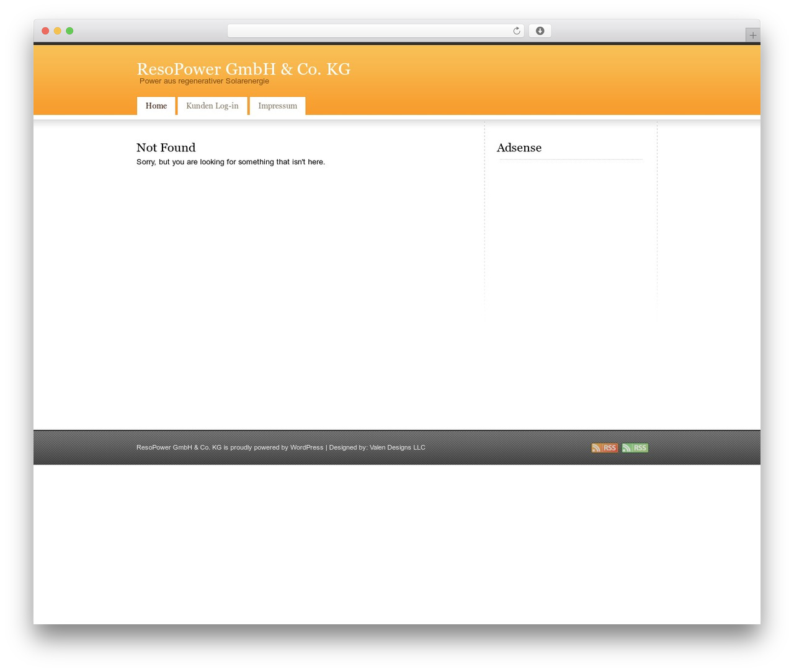The width and height of the screenshot is (794, 672).
Task: Follow the WordPress footer link
Action: click(306, 448)
